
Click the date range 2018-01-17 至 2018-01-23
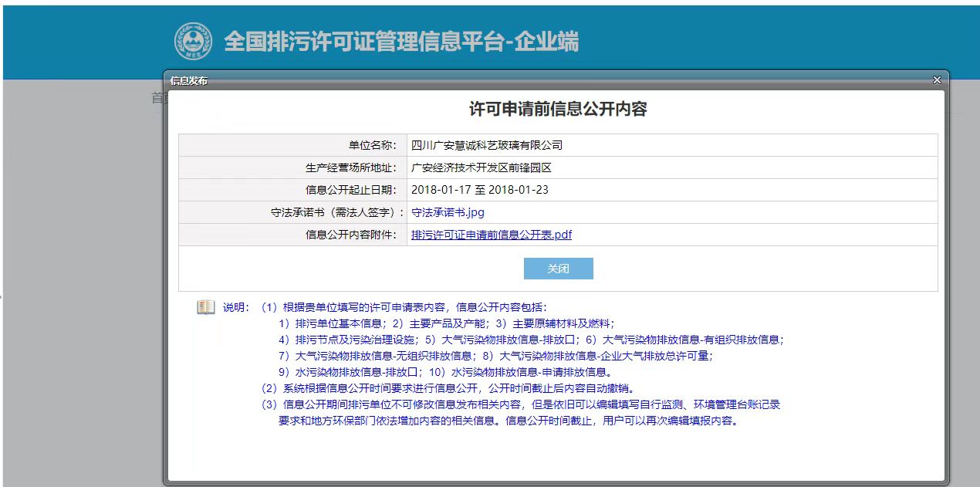480,190
